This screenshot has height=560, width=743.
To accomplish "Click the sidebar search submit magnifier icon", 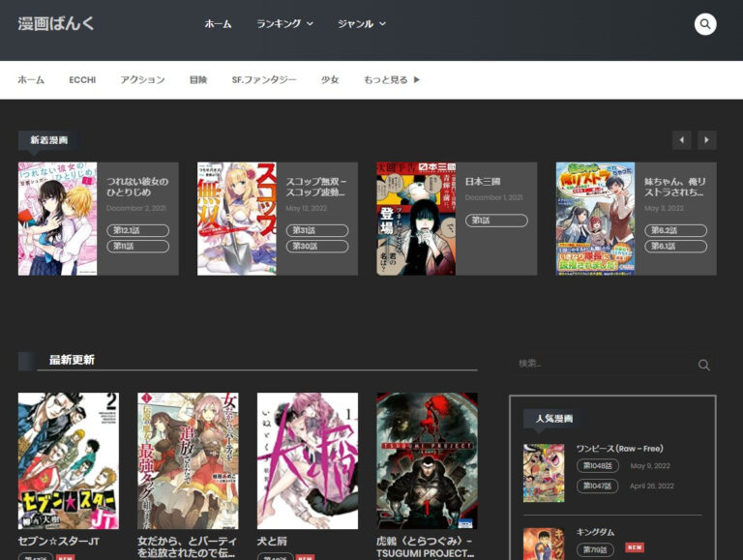I will [x=704, y=365].
